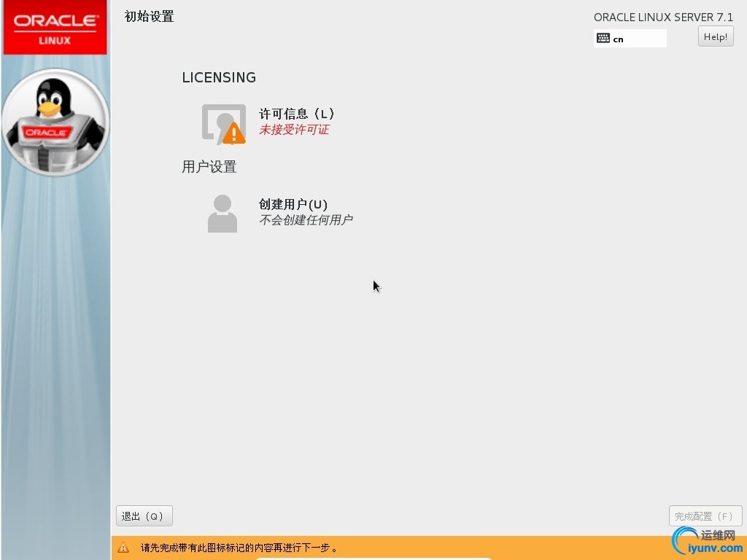Click the 完成配置 (F) finish button
The height and width of the screenshot is (560, 747).
pyautogui.click(x=705, y=516)
